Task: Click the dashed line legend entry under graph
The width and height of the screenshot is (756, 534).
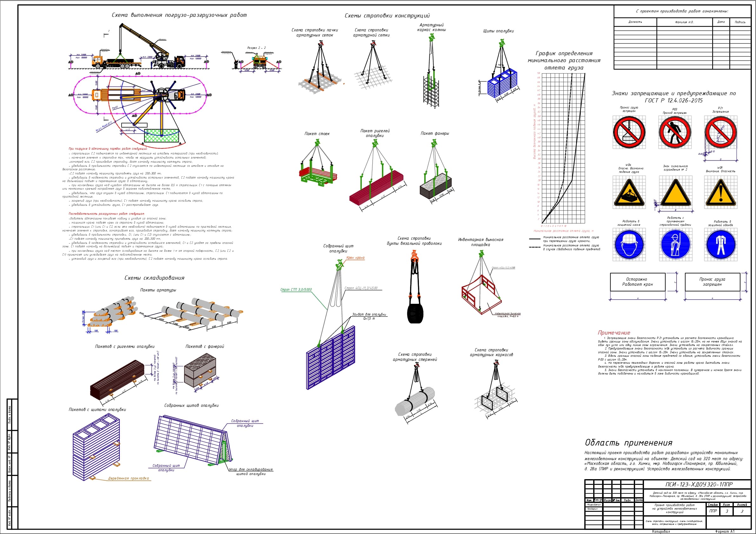Action: [x=565, y=247]
